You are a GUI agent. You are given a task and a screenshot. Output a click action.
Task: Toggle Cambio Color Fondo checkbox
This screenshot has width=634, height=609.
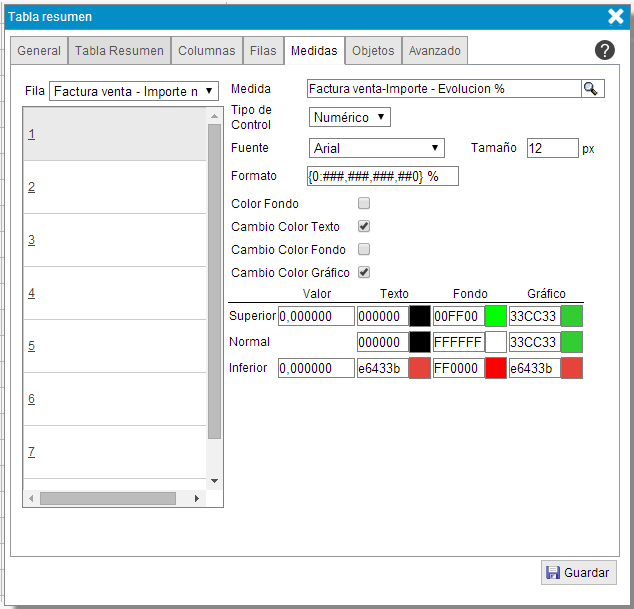coord(364,250)
